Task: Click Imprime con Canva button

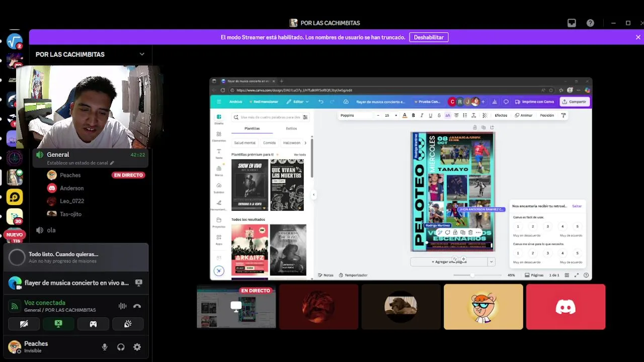Action: click(x=535, y=102)
